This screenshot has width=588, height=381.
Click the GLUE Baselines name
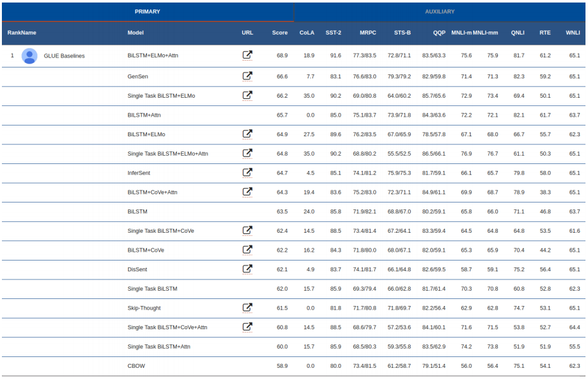tap(64, 56)
